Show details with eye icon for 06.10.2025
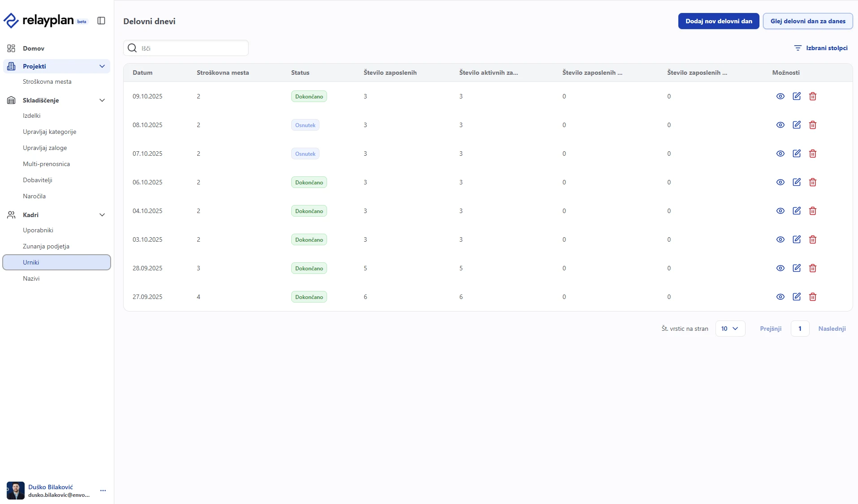Screen dimensions: 858x504 click(x=780, y=182)
